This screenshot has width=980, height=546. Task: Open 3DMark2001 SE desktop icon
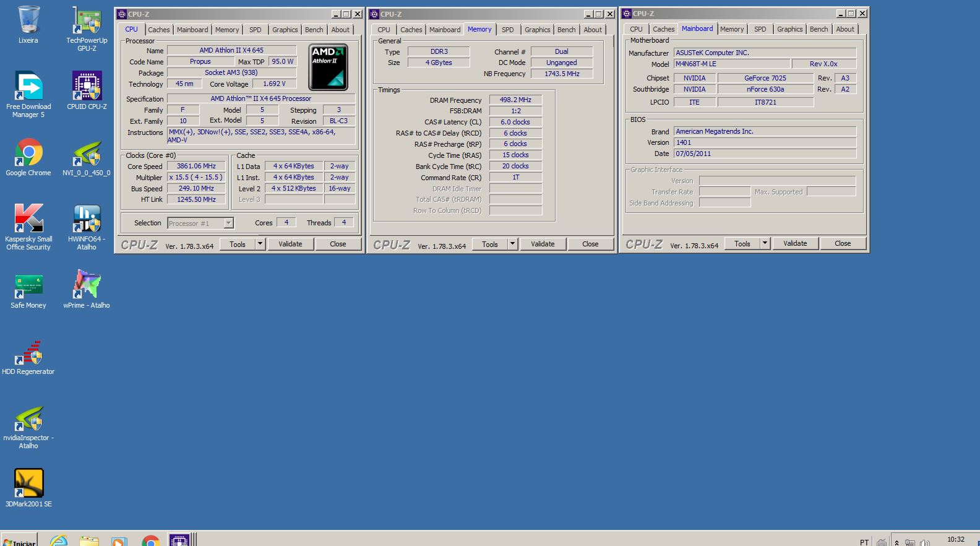coord(28,488)
